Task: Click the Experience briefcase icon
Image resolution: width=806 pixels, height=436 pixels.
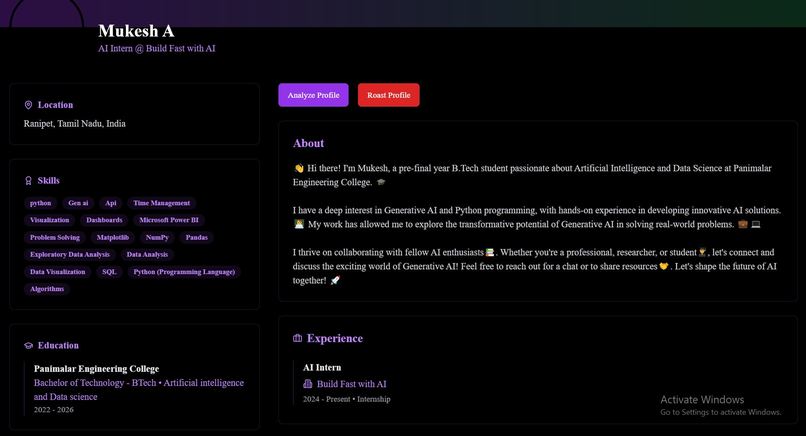Action: 297,338
